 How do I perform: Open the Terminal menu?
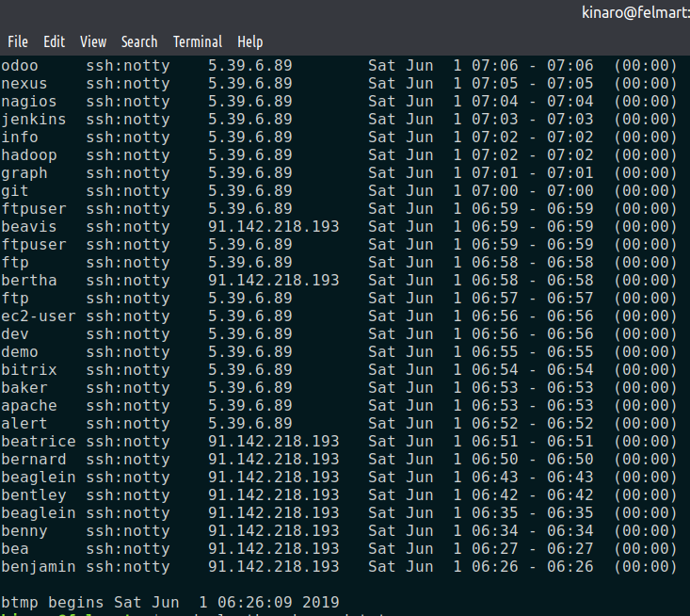[x=198, y=41]
